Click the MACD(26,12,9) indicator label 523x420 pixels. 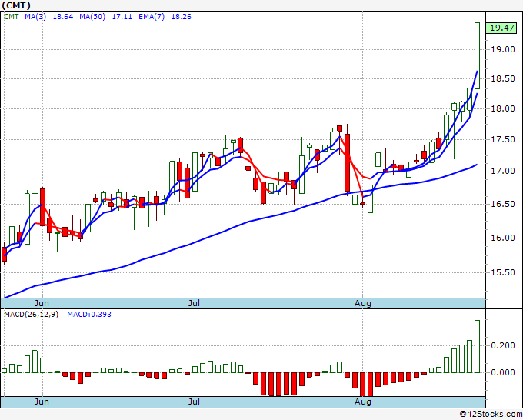point(31,315)
